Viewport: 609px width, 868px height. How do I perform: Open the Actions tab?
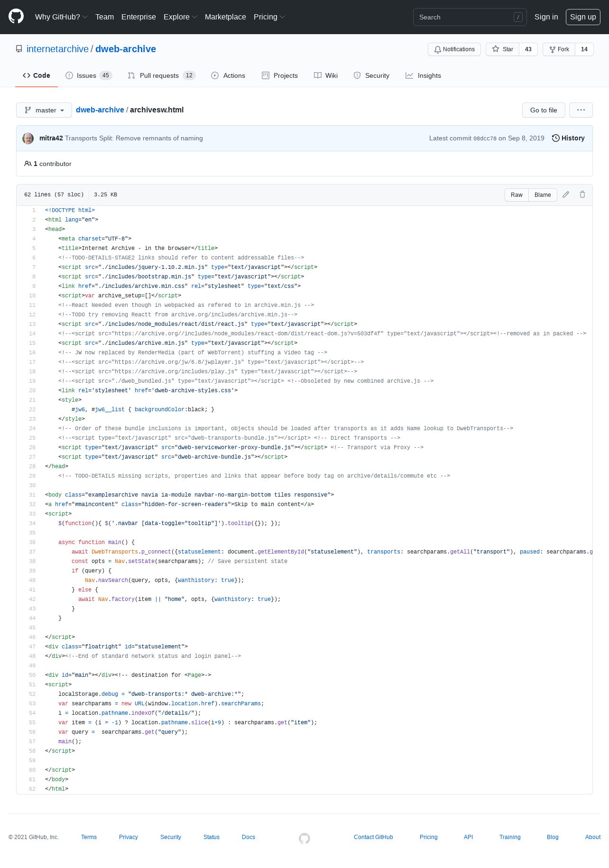[228, 75]
